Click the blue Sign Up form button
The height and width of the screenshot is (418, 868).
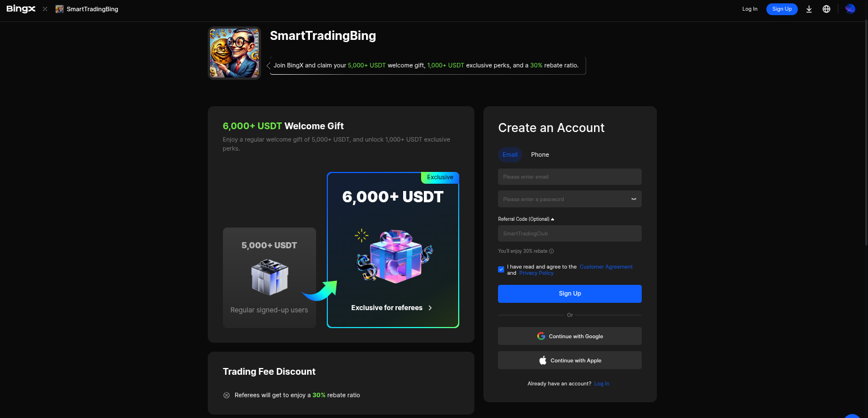tap(570, 294)
